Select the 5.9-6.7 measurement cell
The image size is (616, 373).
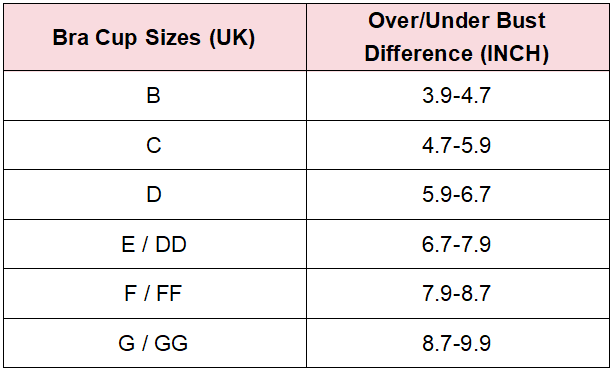(x=458, y=195)
